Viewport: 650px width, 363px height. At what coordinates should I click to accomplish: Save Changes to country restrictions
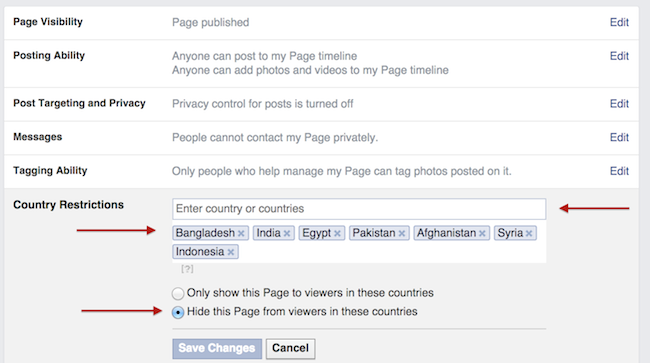(x=217, y=348)
